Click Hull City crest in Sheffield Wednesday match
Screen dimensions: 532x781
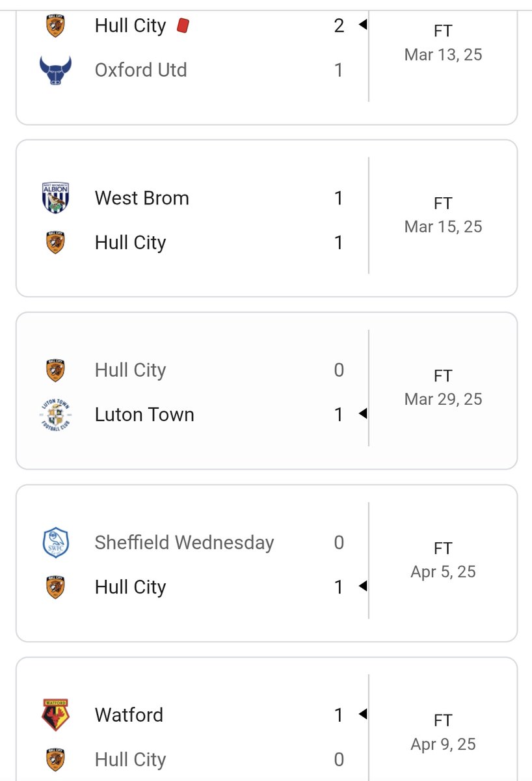tap(55, 586)
